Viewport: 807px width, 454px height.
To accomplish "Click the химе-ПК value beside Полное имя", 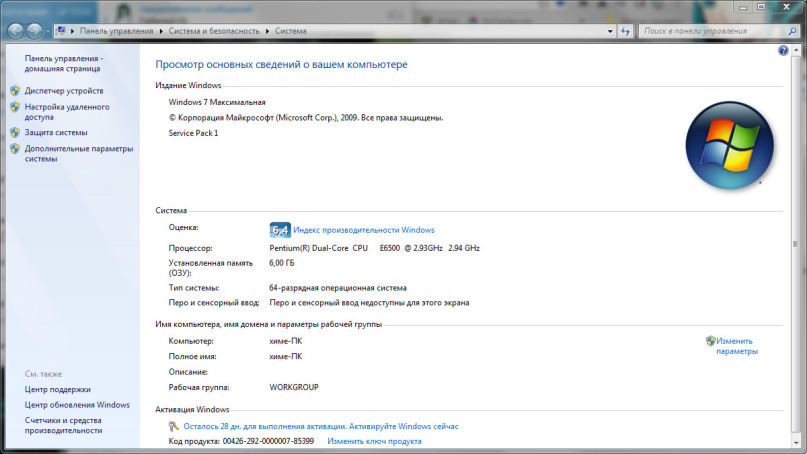I will [x=286, y=356].
